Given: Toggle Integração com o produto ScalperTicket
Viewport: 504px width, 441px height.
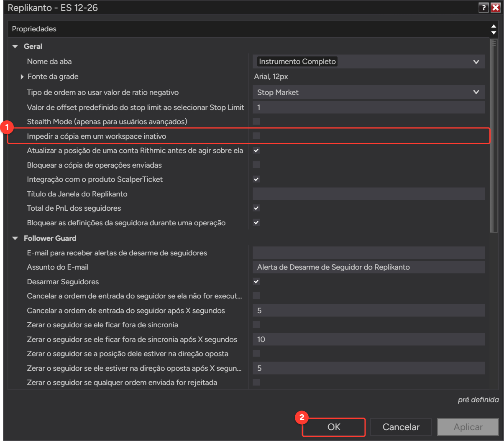Looking at the screenshot, I should pyautogui.click(x=256, y=179).
